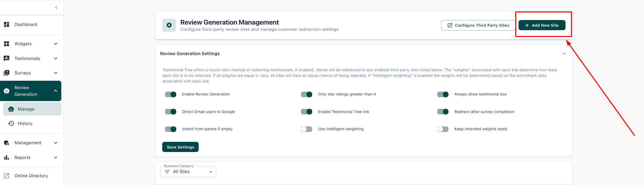Image resolution: width=644 pixels, height=185 pixels.
Task: Click the History clock icon
Action: coord(11,124)
